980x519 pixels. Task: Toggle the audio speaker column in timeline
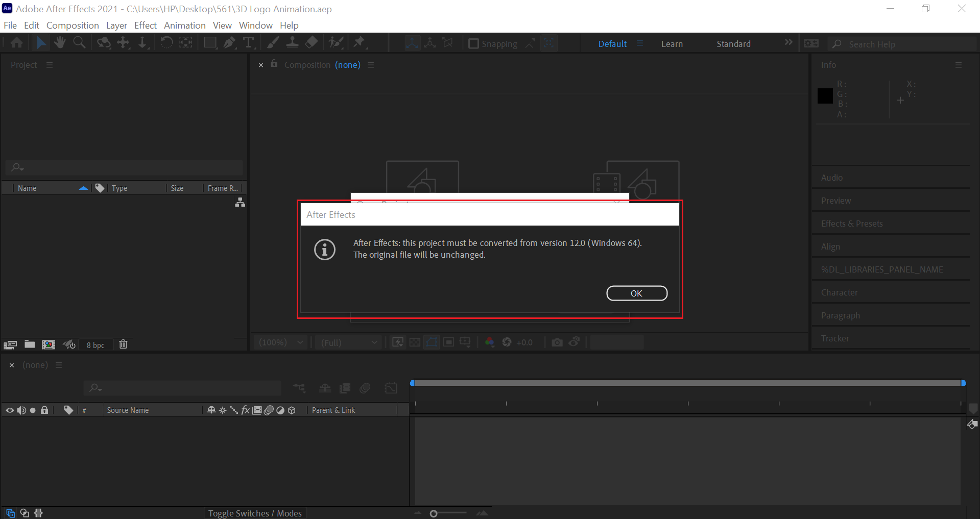21,410
